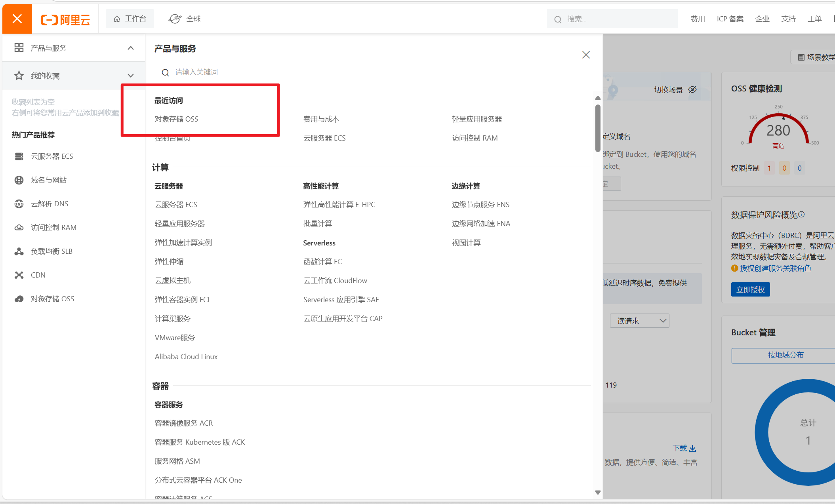Click the Alibaba Cloud logo

point(65,19)
